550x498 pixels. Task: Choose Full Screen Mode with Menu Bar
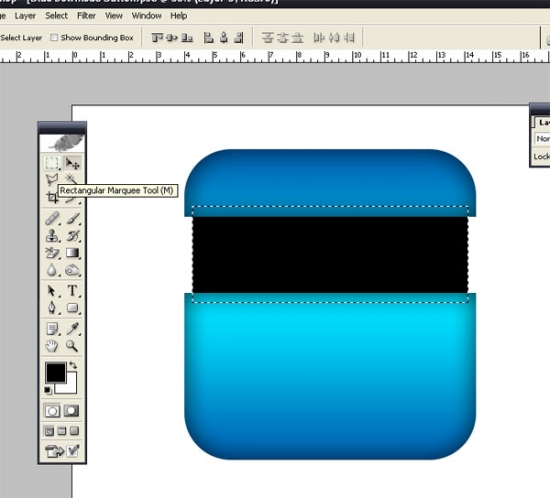click(x=62, y=431)
